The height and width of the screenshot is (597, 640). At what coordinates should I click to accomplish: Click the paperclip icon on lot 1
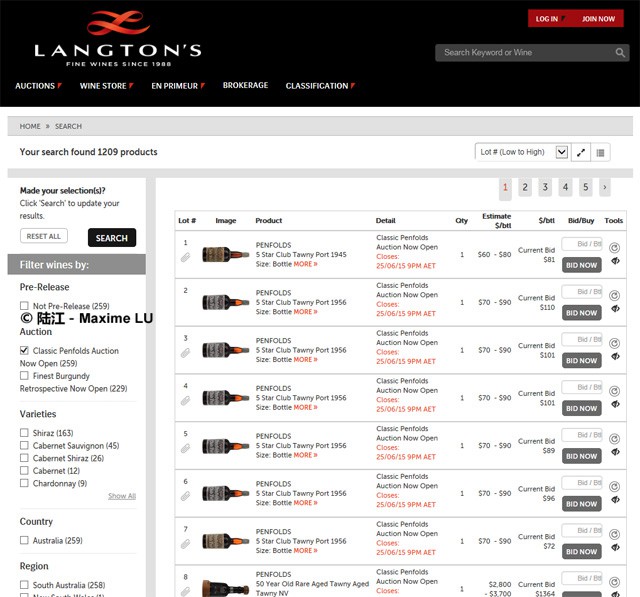(x=185, y=258)
